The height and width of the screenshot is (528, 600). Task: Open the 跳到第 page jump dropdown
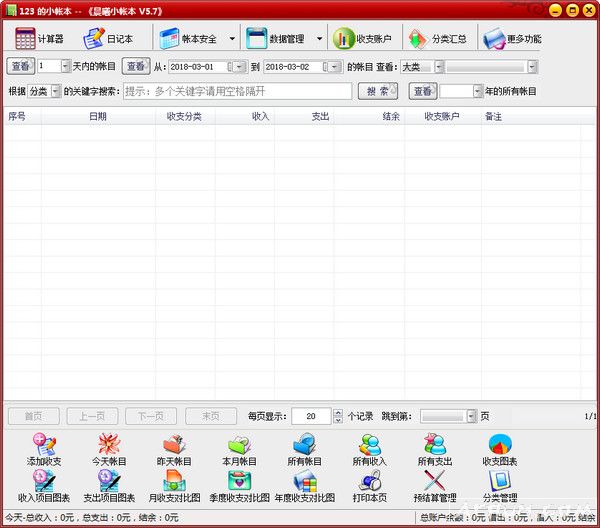click(x=471, y=416)
